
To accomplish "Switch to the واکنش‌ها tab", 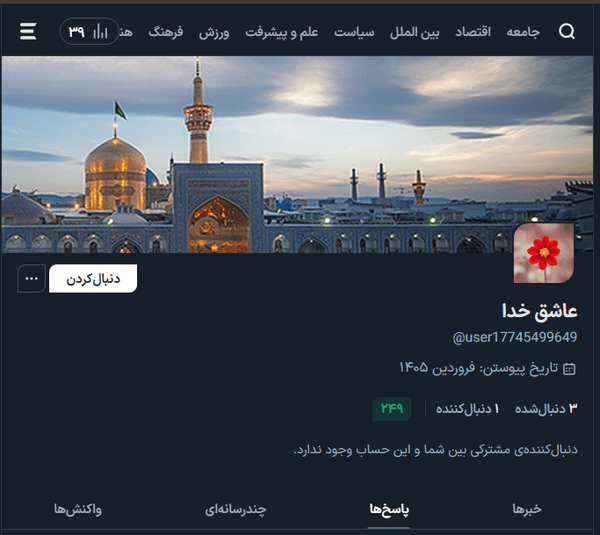I will 78,509.
